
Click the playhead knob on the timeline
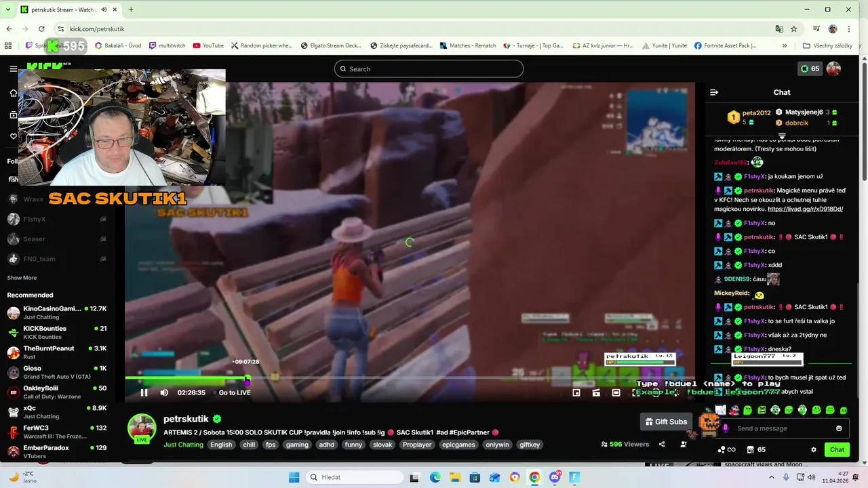248,379
